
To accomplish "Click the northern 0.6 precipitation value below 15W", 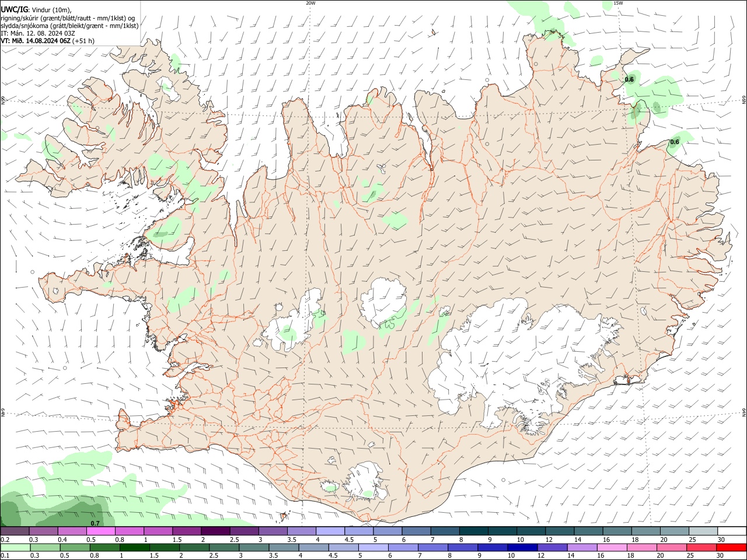I will pos(629,79).
